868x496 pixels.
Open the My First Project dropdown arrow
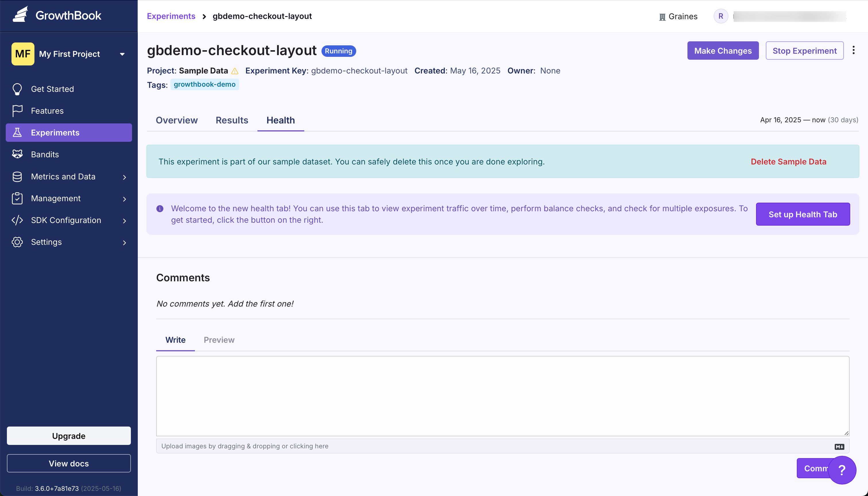(122, 54)
